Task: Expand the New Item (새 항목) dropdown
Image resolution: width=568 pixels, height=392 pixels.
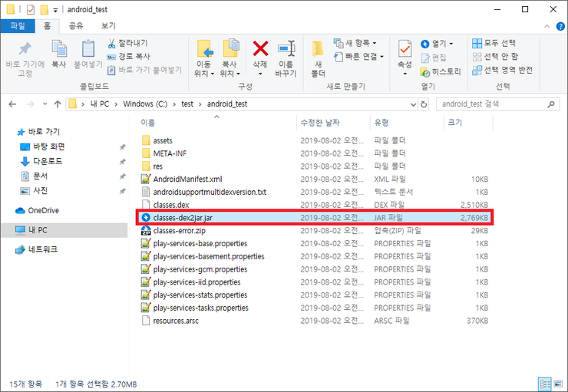Action: [355, 43]
